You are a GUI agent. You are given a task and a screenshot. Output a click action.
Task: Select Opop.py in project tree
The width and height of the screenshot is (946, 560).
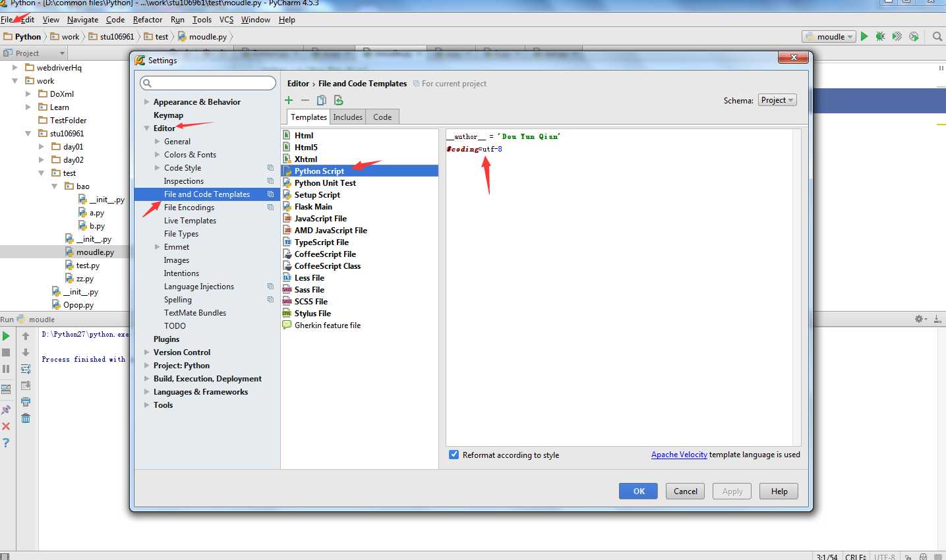pyautogui.click(x=78, y=304)
